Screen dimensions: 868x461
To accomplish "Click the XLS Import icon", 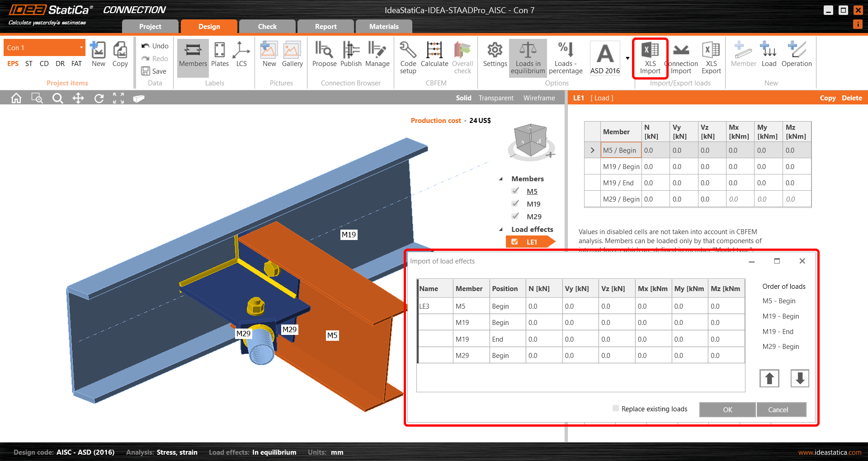I will pyautogui.click(x=650, y=58).
